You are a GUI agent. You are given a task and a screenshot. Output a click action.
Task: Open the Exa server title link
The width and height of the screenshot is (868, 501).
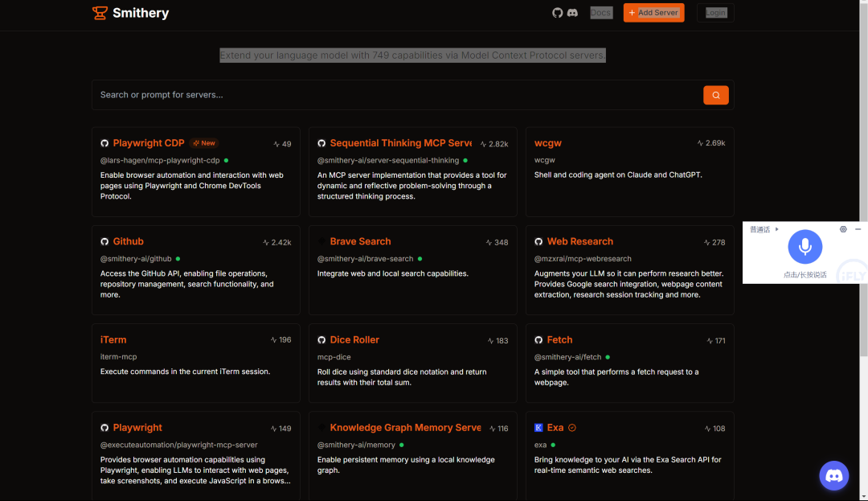coord(555,428)
